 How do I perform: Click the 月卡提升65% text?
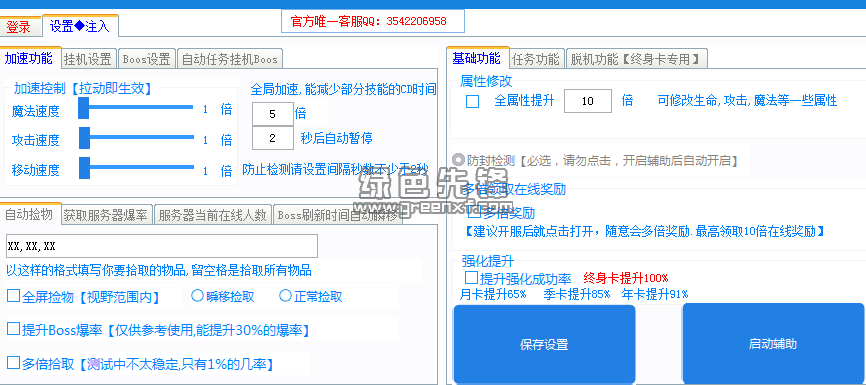(493, 294)
